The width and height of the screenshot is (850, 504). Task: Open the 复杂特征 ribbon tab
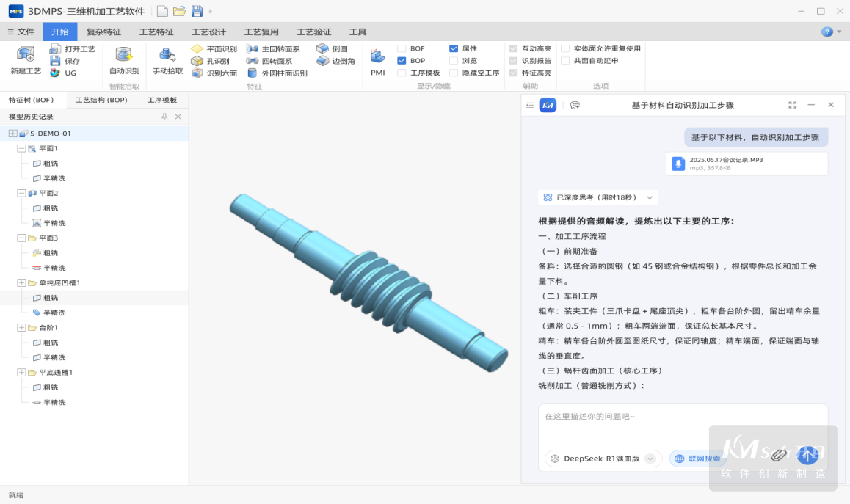(103, 32)
